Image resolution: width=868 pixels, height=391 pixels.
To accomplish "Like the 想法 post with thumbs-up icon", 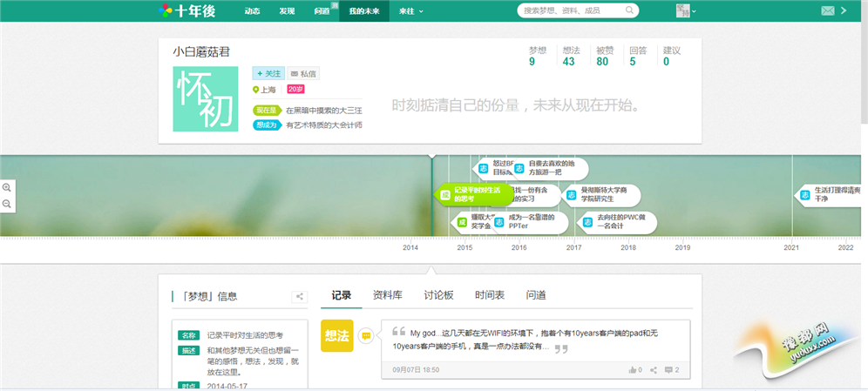I will click(x=634, y=370).
